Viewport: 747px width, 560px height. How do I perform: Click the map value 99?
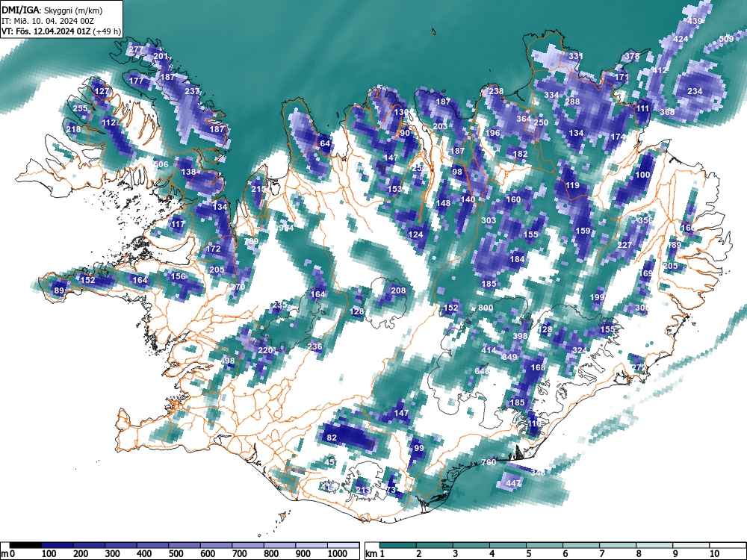pyautogui.click(x=419, y=448)
